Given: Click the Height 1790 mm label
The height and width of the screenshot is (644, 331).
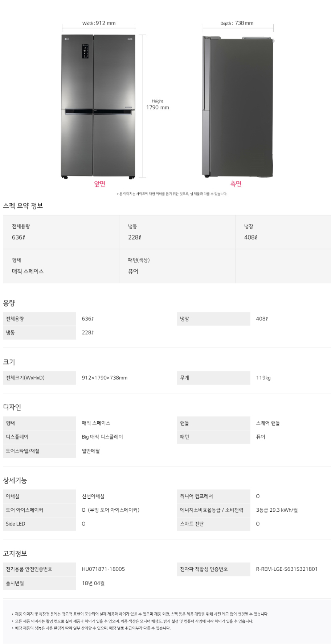Looking at the screenshot, I should [158, 104].
